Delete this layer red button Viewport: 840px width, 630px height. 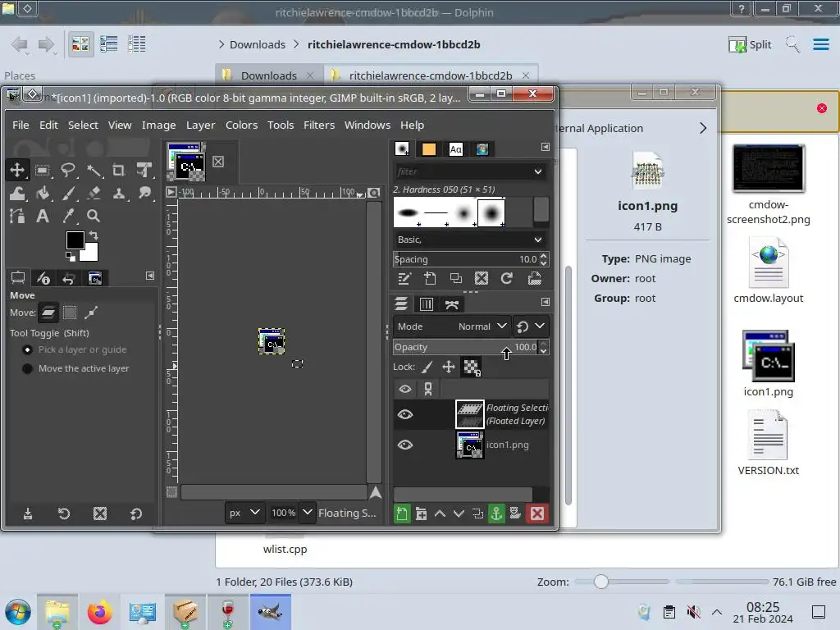pyautogui.click(x=537, y=514)
